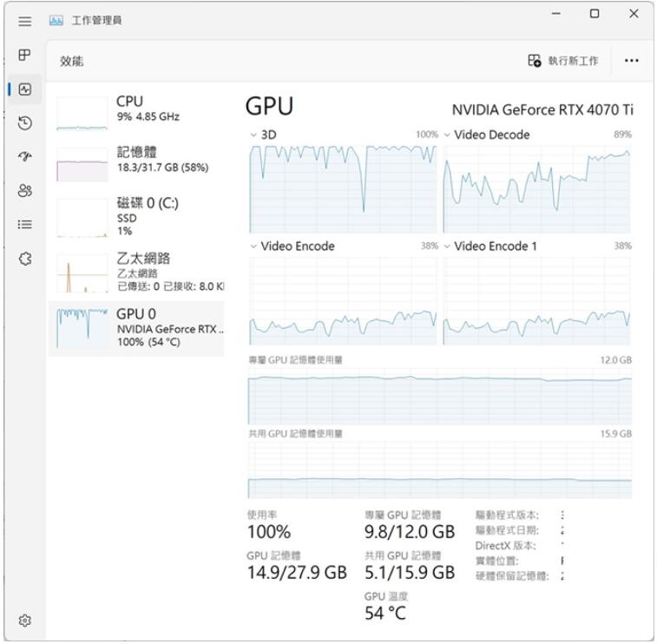
Task: Open the App history page icon
Action: point(24,123)
